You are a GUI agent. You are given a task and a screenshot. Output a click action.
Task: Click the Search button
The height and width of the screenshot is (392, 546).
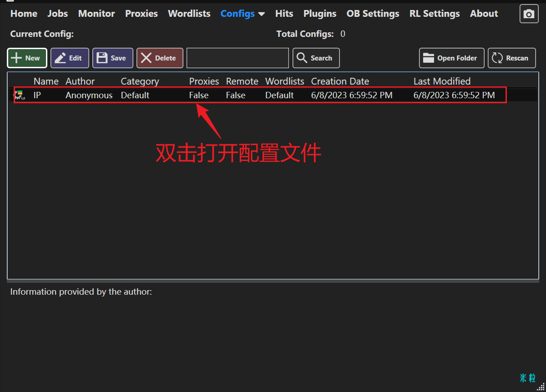tap(316, 58)
